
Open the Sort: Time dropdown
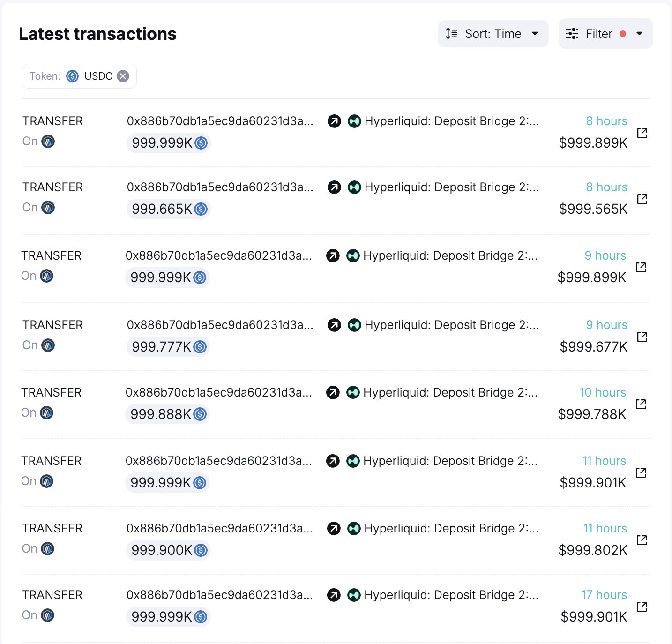(493, 34)
